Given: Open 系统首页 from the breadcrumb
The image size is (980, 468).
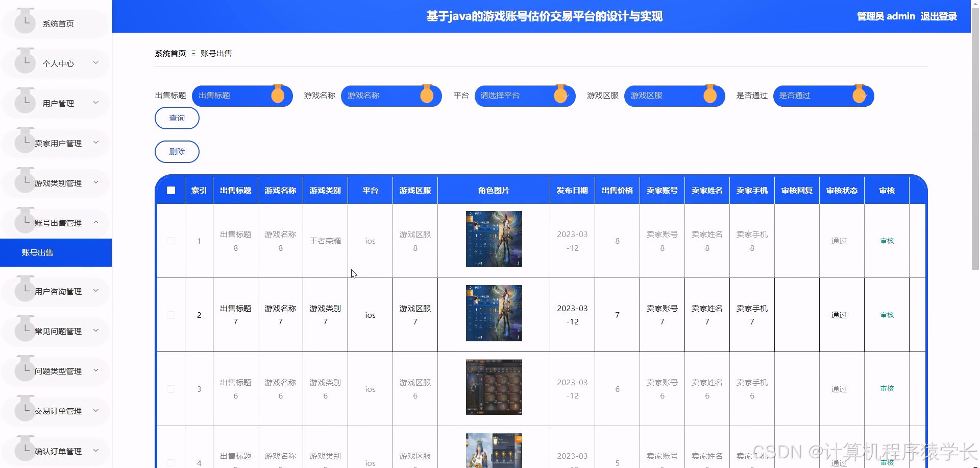Looking at the screenshot, I should coord(170,53).
